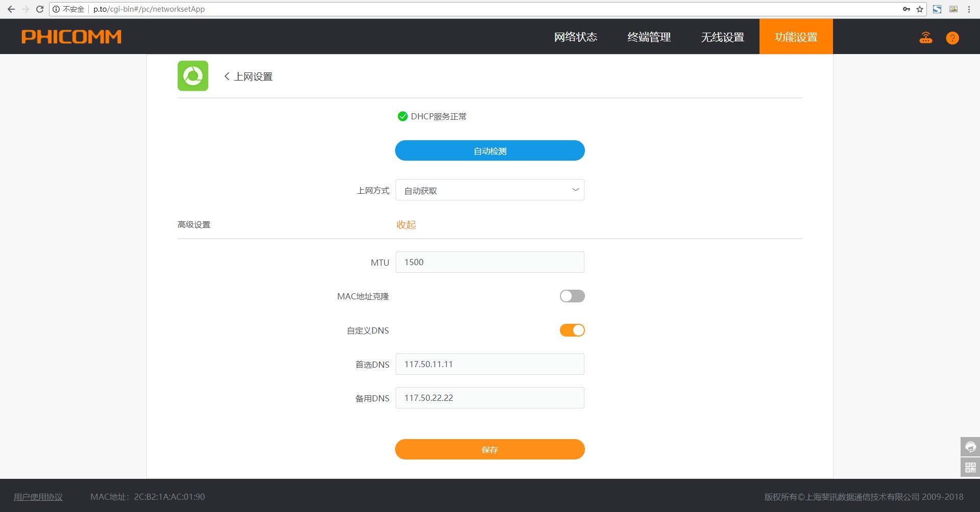Open the 上网方式 dropdown
The height and width of the screenshot is (512, 980).
pyautogui.click(x=489, y=190)
